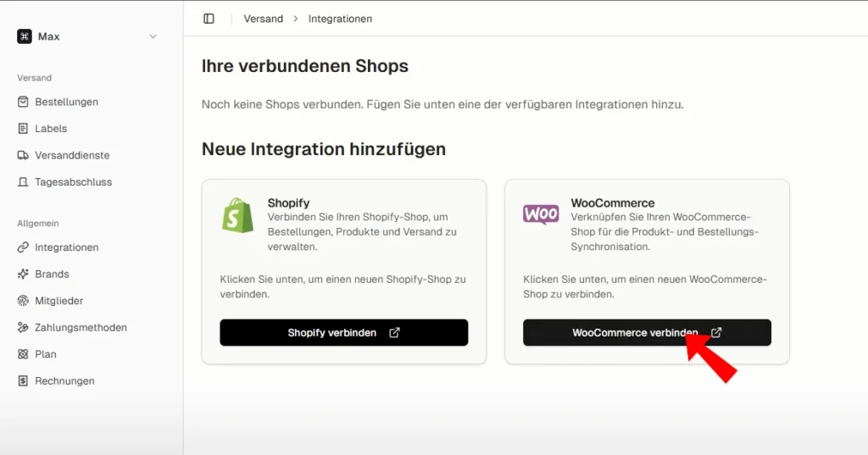Select Bestellungen in the sidebar
Viewport: 868px width, 455px height.
point(66,102)
